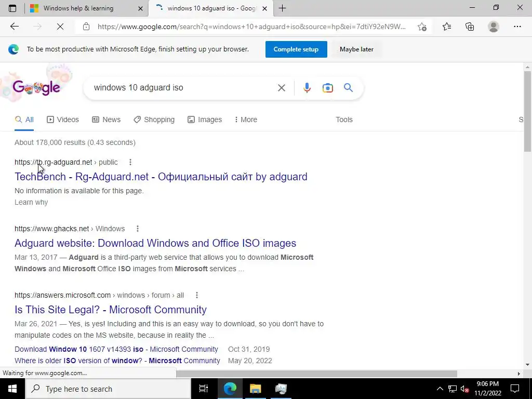
Task: Open options dots for rg-adguard result
Action: pyautogui.click(x=130, y=162)
